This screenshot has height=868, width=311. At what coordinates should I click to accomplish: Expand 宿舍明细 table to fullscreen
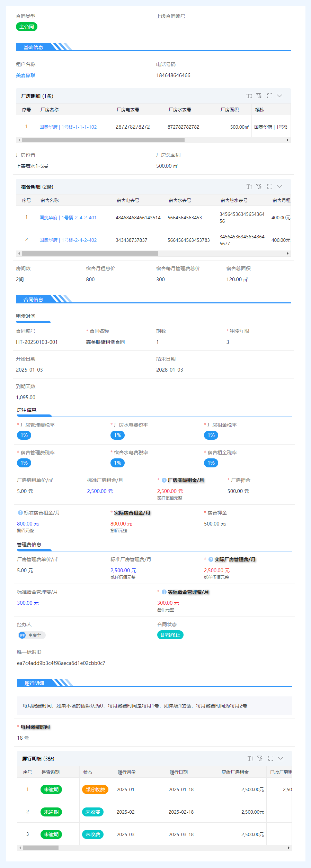point(270,186)
